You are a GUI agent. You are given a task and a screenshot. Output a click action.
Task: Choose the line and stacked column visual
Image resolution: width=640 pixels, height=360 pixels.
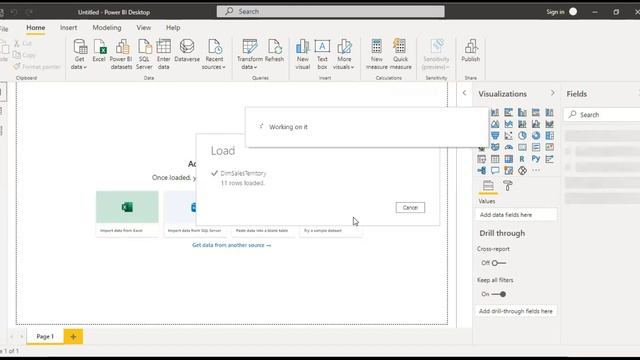coord(522,124)
